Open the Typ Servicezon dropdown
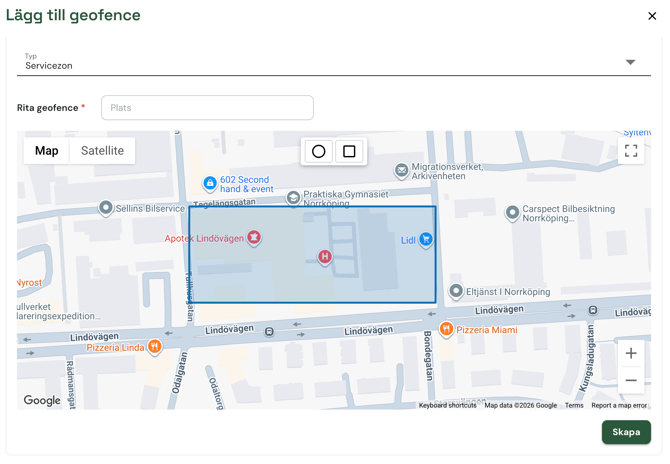The height and width of the screenshot is (464, 670). coord(334,62)
